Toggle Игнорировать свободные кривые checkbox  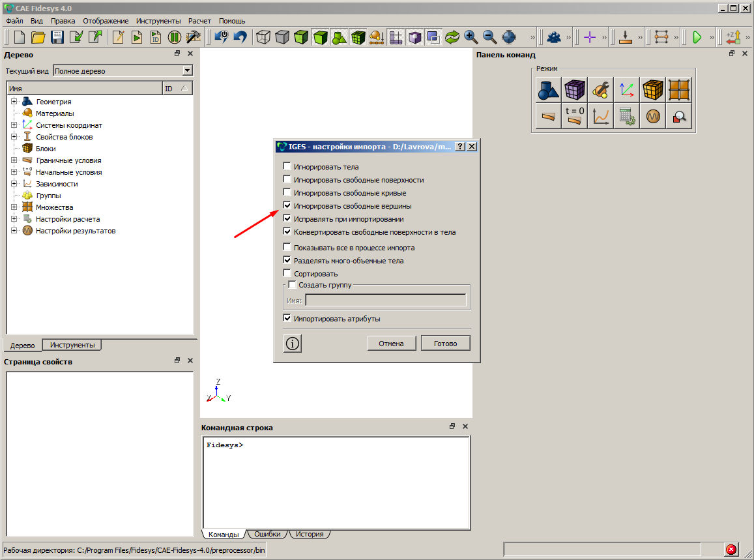point(287,192)
